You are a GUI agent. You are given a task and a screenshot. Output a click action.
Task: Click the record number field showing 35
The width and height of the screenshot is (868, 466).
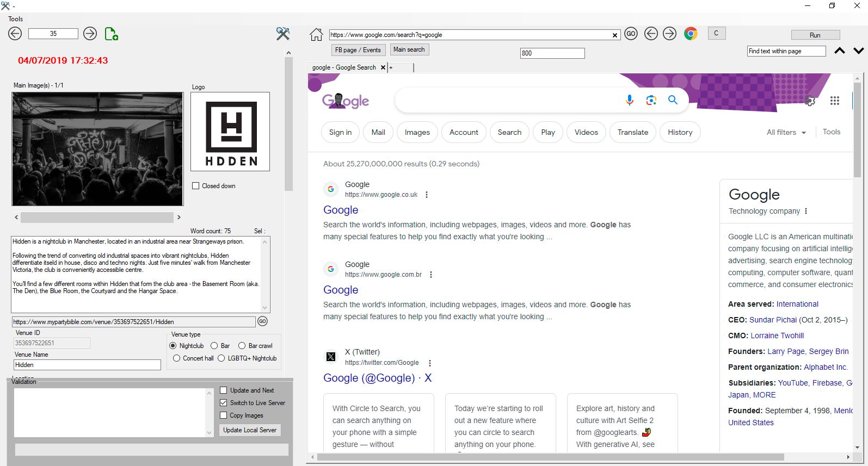pyautogui.click(x=53, y=34)
